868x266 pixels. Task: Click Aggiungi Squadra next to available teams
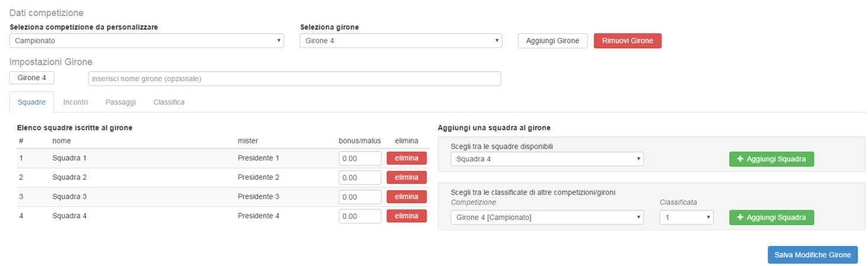coord(771,159)
